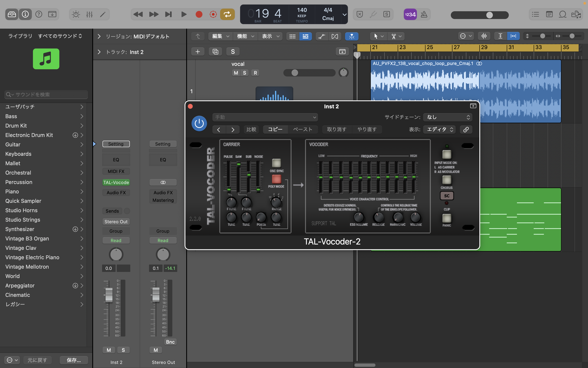The width and height of the screenshot is (588, 368).
Task: Toggle TAL-Vocoder plugin power button
Action: (199, 123)
